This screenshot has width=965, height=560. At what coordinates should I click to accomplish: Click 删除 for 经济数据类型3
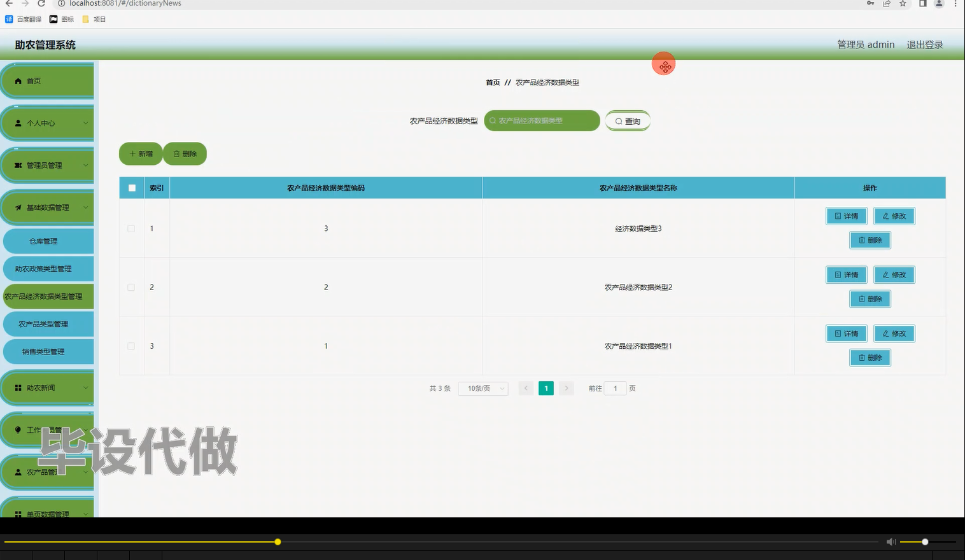pyautogui.click(x=870, y=240)
